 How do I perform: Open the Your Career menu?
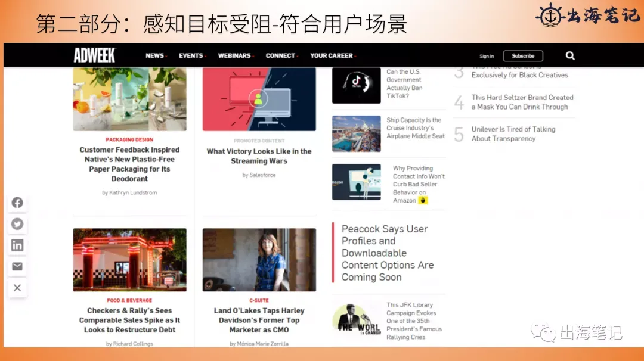(332, 55)
